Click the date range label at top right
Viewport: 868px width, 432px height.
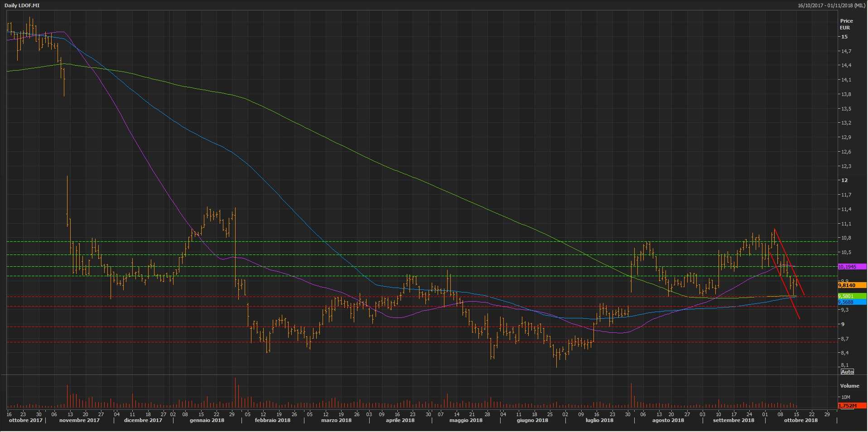[x=831, y=5]
